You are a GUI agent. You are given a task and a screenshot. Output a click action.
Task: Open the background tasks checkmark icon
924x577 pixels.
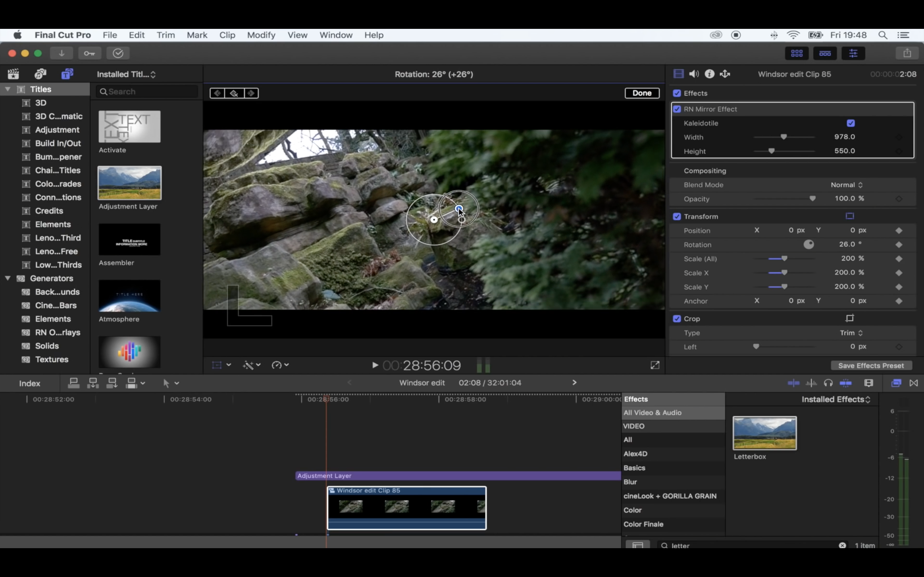point(118,53)
